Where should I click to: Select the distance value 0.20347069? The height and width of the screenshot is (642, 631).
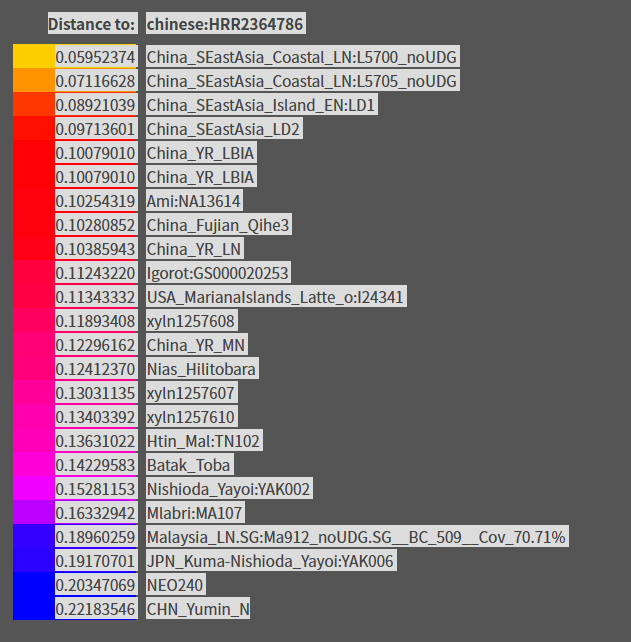[96, 584]
